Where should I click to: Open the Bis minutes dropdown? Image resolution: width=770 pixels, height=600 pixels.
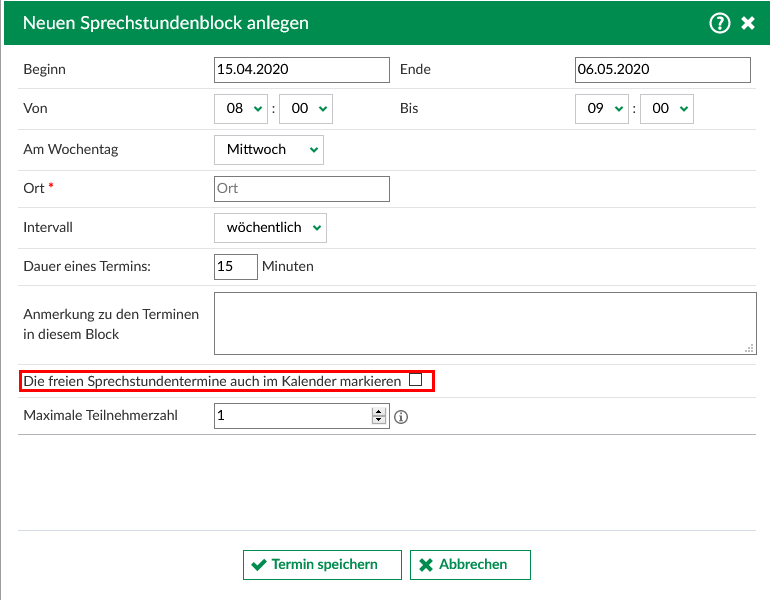click(666, 109)
